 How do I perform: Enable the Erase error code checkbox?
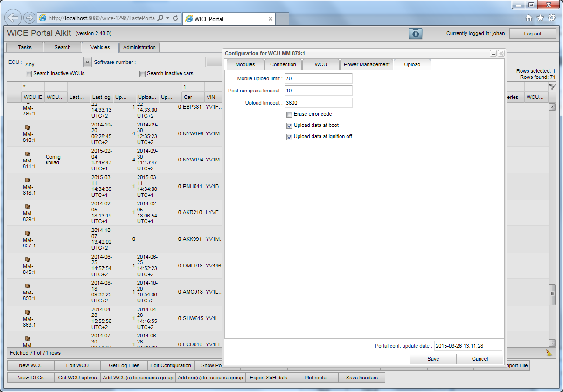click(290, 114)
